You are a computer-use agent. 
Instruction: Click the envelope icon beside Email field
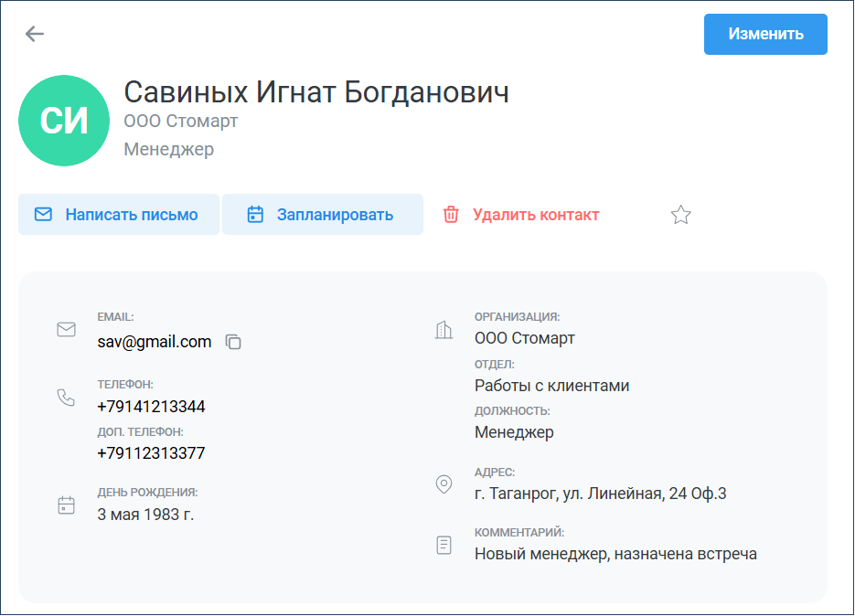click(67, 329)
